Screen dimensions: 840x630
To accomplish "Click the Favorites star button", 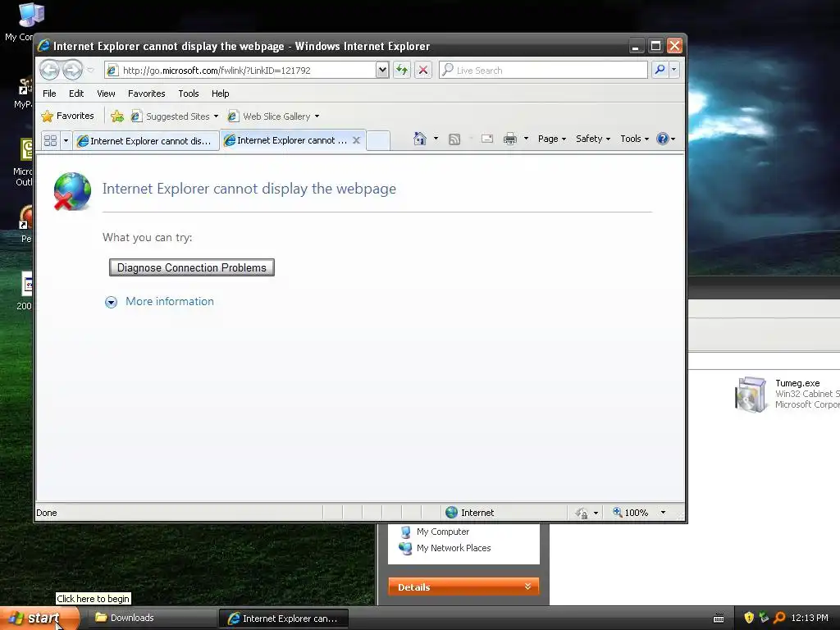I will point(68,116).
